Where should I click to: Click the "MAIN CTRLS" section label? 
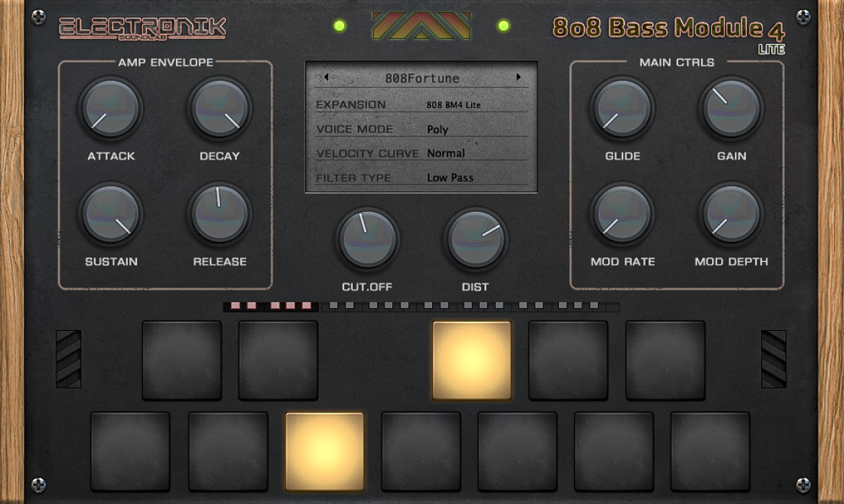[x=677, y=63]
